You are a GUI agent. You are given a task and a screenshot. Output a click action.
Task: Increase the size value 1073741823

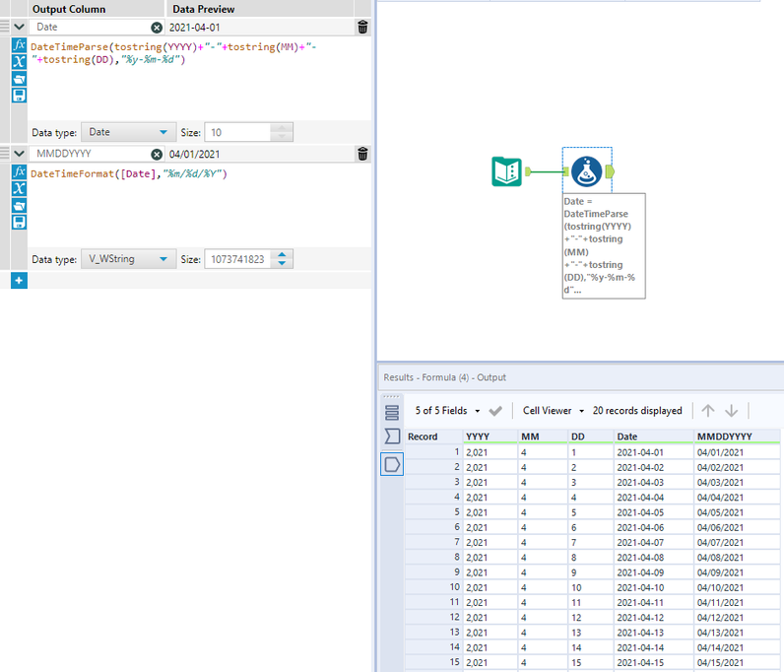(x=282, y=254)
